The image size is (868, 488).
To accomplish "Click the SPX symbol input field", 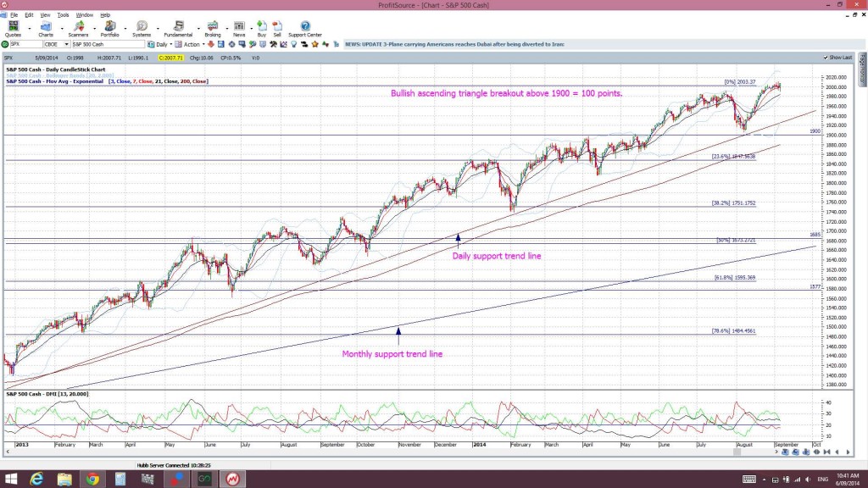I will point(25,44).
